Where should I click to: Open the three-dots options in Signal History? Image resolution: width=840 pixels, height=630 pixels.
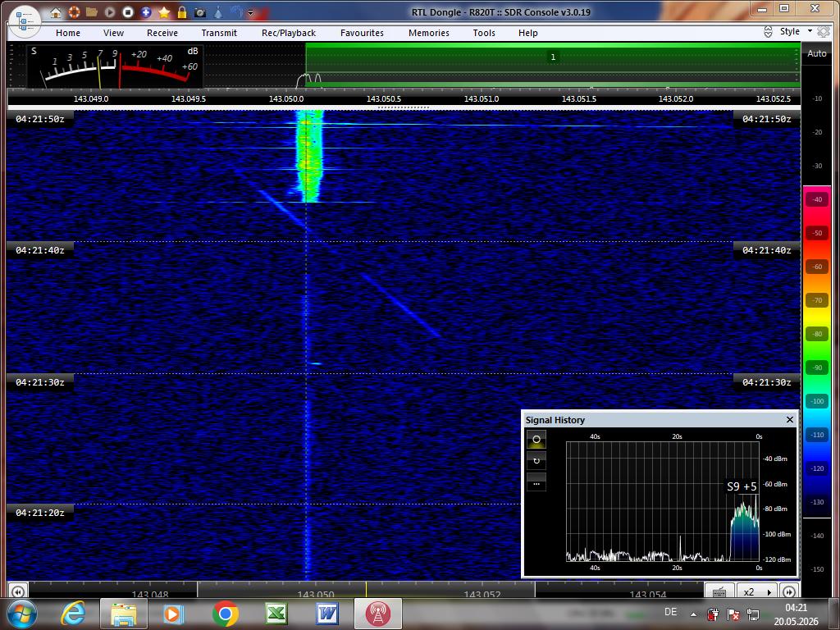(x=536, y=482)
